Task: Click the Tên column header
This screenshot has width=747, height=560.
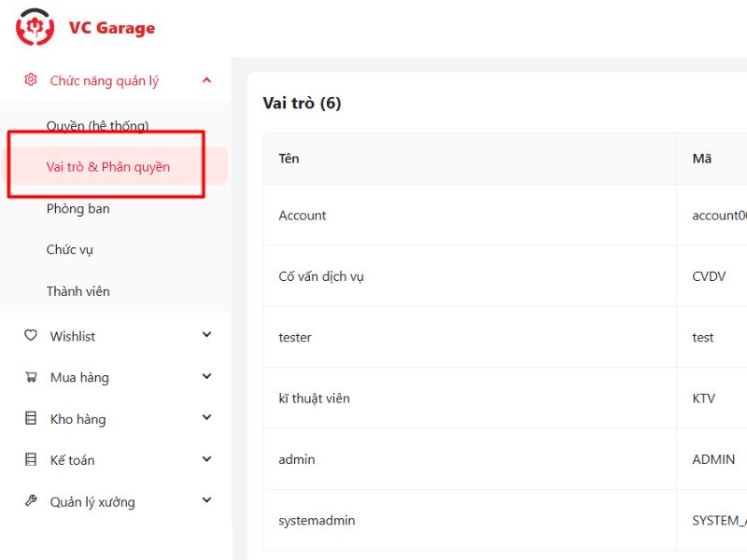Action: tap(289, 159)
